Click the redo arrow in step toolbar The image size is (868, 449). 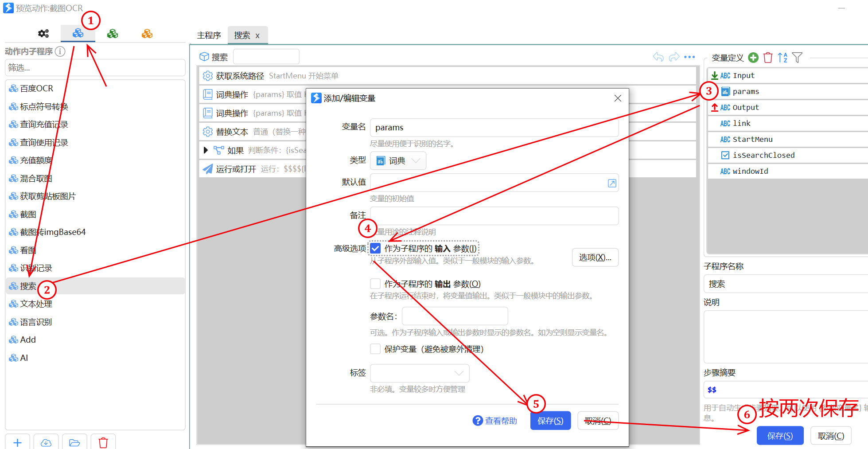674,57
